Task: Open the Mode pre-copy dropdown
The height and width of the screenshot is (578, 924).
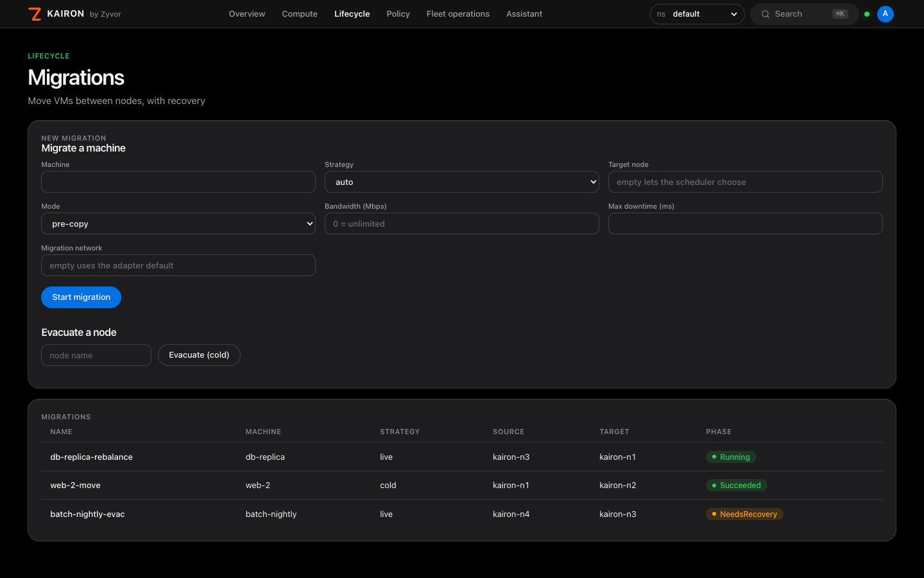Action: (178, 223)
